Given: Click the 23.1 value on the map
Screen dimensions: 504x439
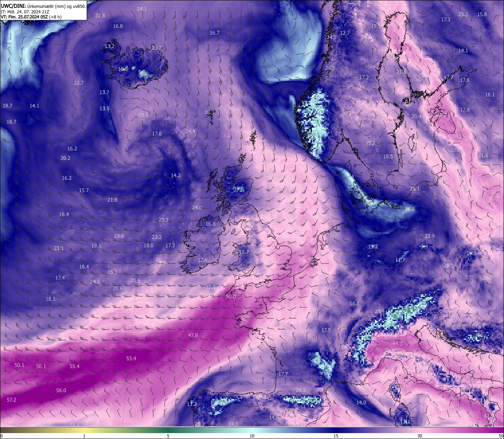Looking at the screenshot, I should click(59, 248).
